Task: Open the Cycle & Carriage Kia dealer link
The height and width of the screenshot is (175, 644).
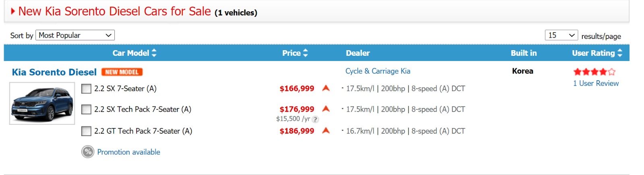Action: (378, 71)
